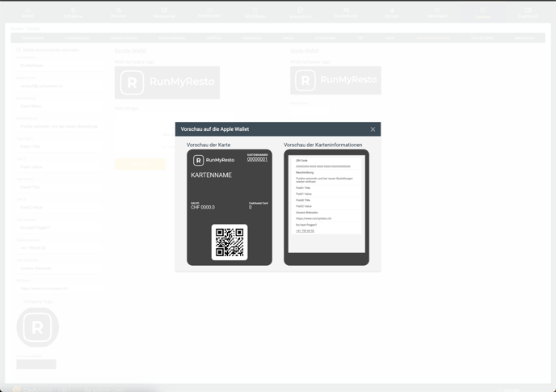Switch to the Export sub-tab
Screen dimensions: 556x392
coord(390,38)
